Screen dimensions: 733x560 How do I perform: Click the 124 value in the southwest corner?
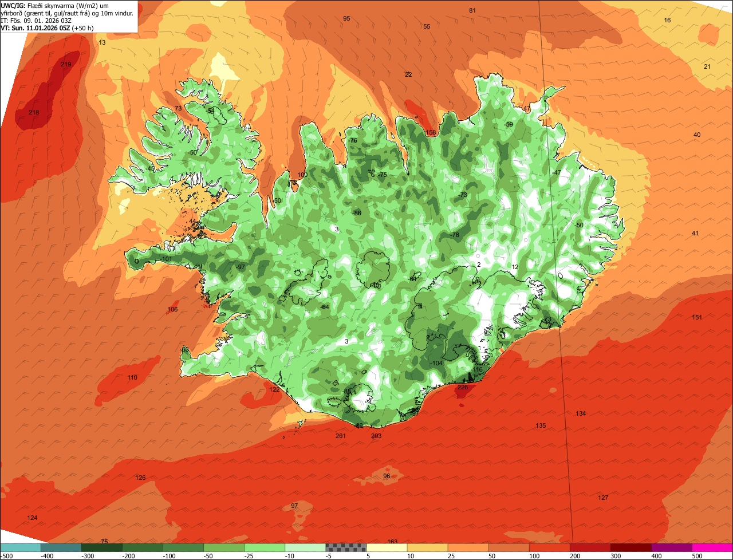click(32, 518)
